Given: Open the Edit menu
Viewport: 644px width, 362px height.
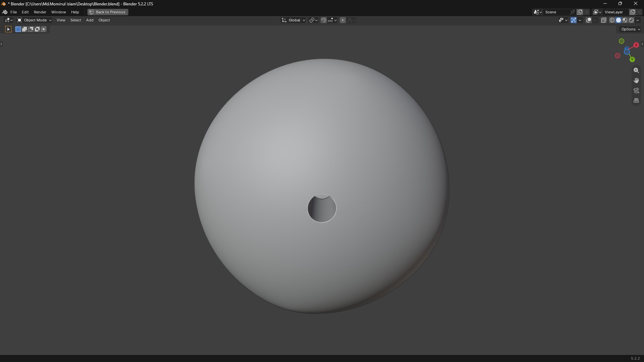Looking at the screenshot, I should pos(25,12).
